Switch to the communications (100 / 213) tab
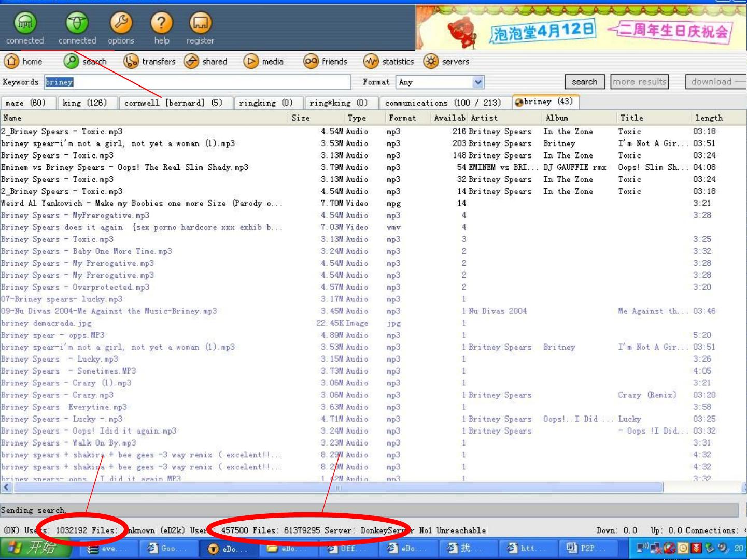This screenshot has height=560, width=747. 445,103
